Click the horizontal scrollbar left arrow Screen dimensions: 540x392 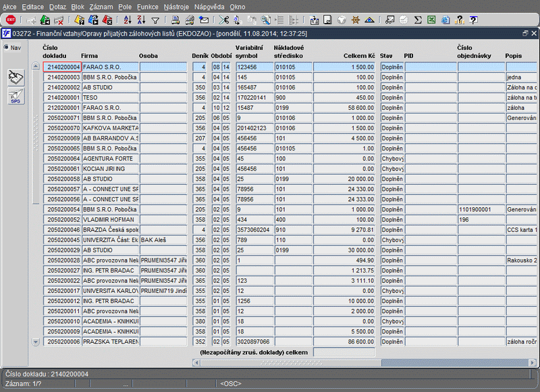[x=196, y=362]
